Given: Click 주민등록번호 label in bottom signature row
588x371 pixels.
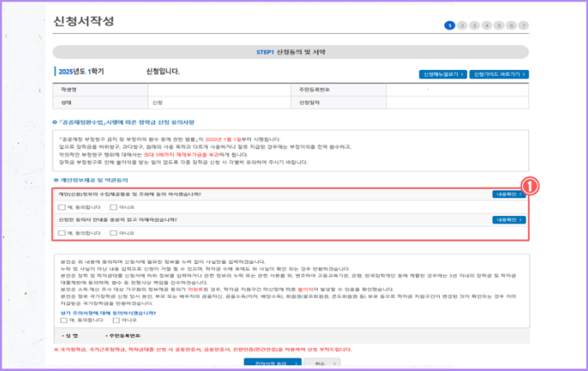Looking at the screenshot, I should (x=124, y=336).
